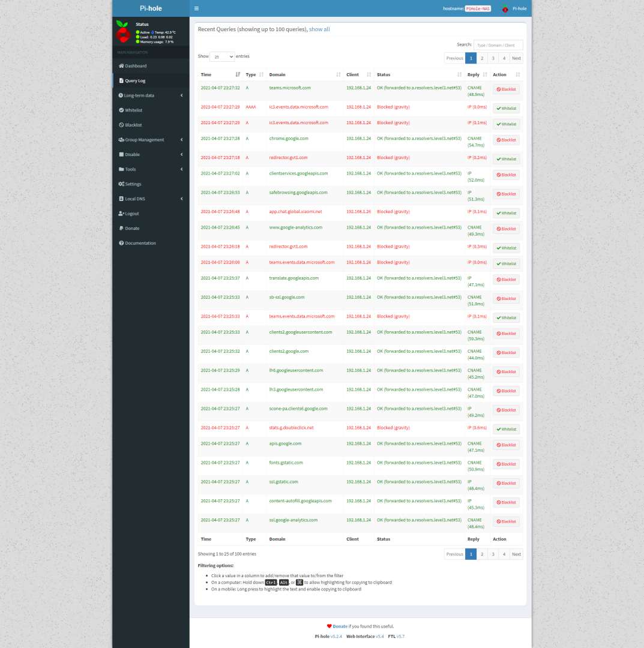
Task: Open the Show entries dropdown
Action: (x=223, y=56)
